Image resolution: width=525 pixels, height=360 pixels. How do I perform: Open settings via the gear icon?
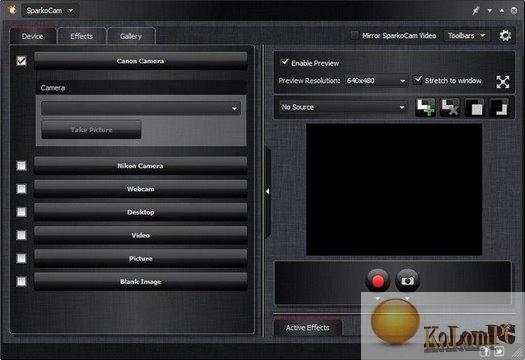click(x=505, y=35)
